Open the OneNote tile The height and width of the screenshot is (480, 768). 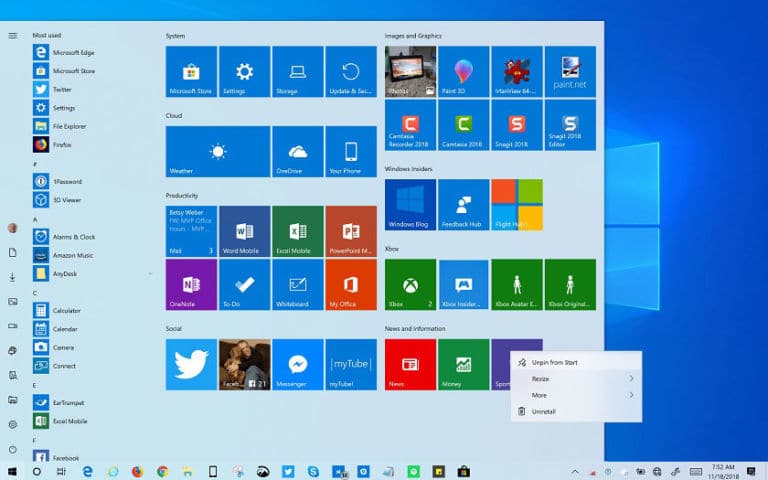pos(191,285)
